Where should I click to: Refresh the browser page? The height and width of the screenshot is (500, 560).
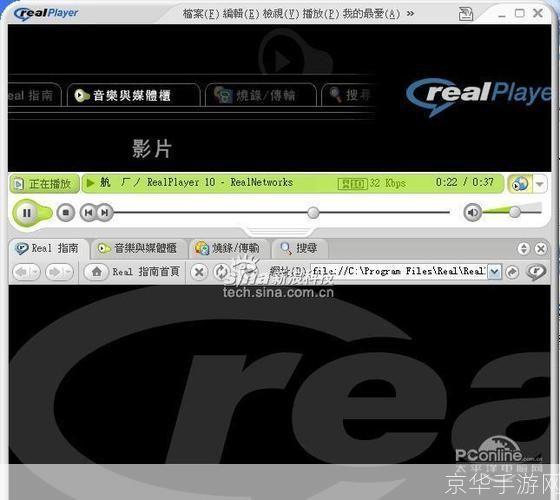tap(222, 272)
